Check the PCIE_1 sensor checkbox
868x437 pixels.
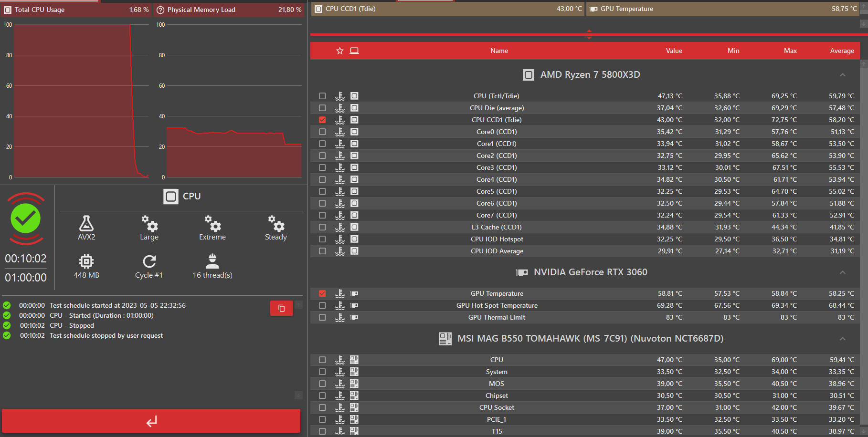(322, 419)
